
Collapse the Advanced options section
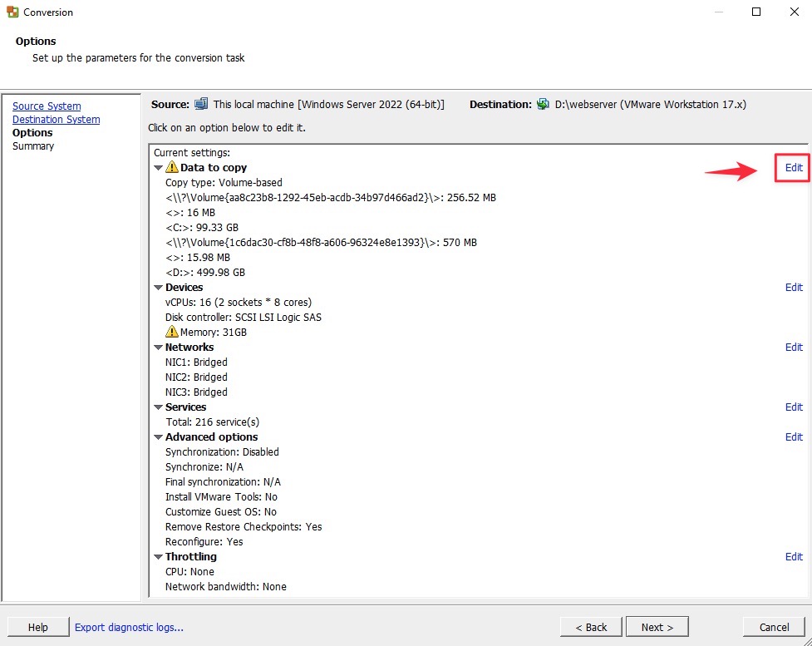(159, 437)
